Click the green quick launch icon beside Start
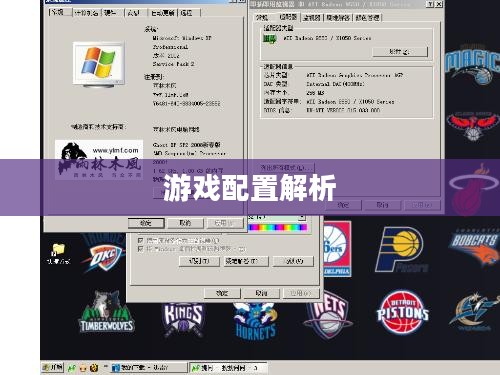The width and height of the screenshot is (500, 375). [x=71, y=368]
